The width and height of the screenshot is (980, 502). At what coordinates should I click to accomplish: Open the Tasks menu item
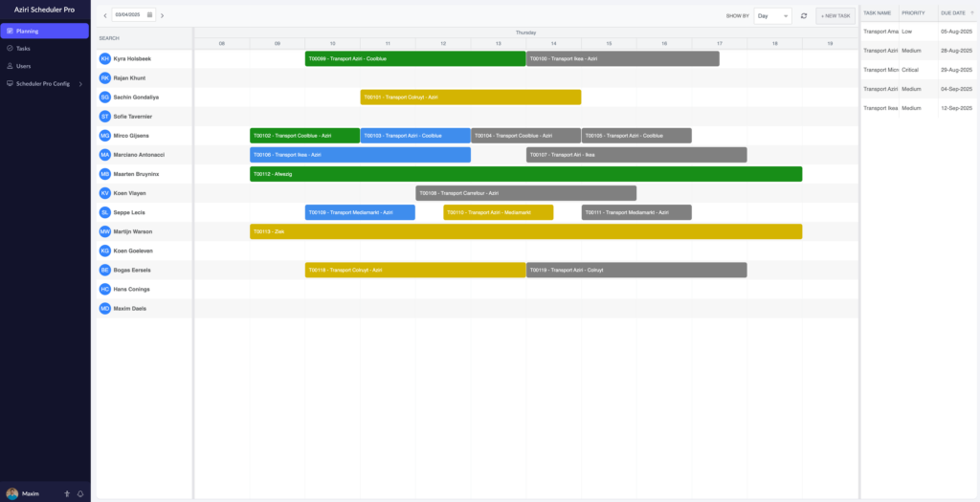[44, 48]
